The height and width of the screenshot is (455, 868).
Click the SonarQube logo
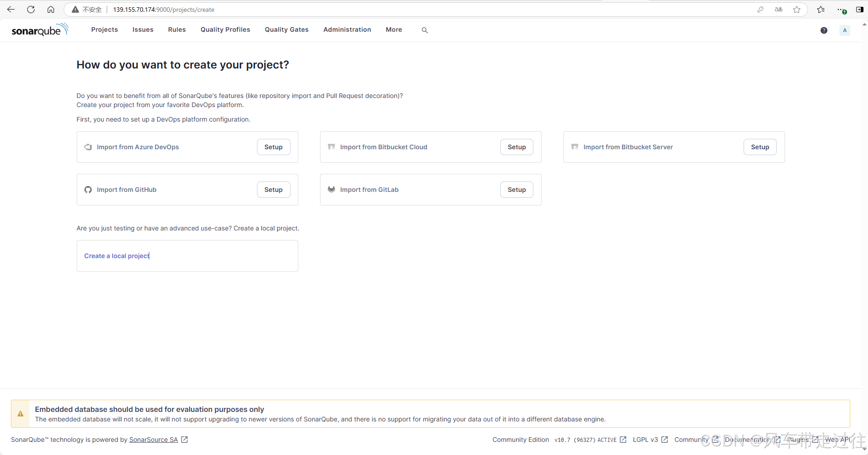(40, 30)
